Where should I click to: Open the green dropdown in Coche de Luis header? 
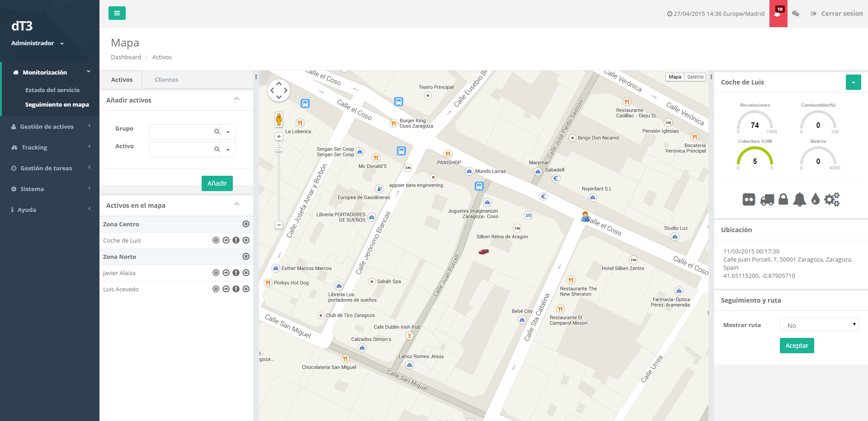(854, 82)
